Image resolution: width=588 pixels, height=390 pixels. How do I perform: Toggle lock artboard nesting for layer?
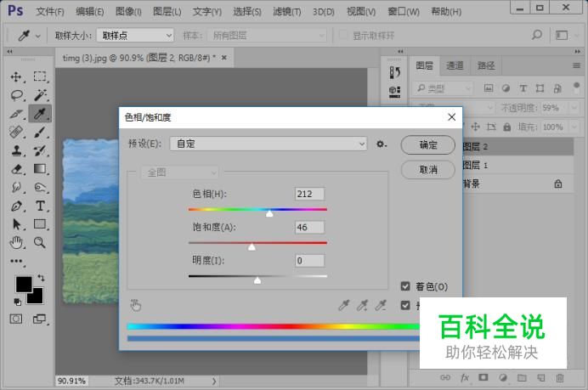(x=491, y=127)
